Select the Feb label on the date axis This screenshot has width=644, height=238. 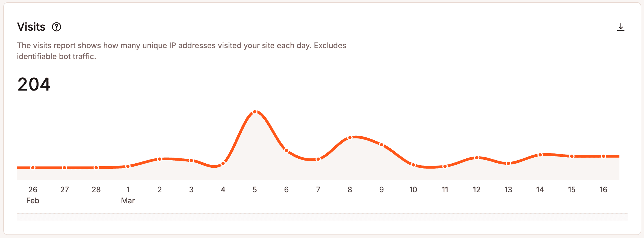33,201
